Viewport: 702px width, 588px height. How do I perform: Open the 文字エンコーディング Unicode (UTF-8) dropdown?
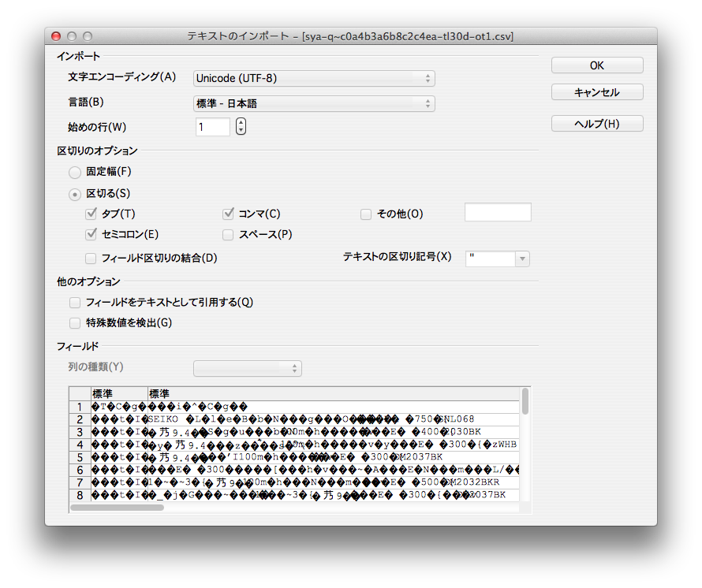click(x=314, y=79)
